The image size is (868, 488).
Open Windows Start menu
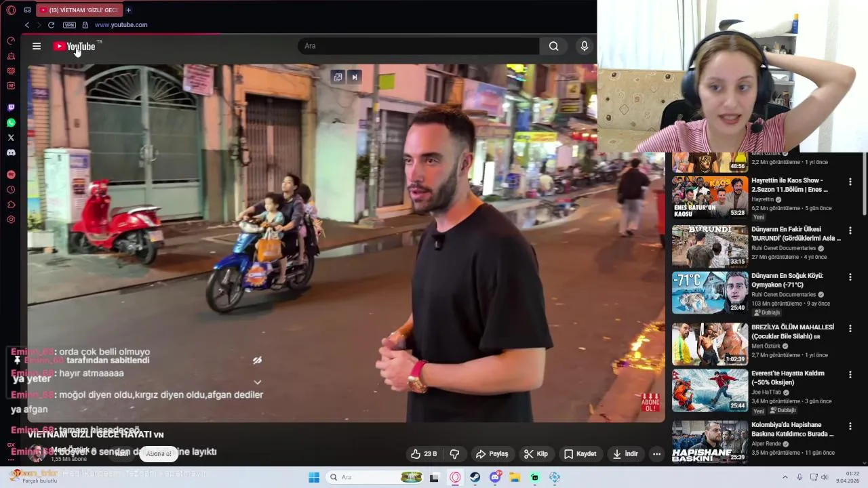[x=314, y=477]
